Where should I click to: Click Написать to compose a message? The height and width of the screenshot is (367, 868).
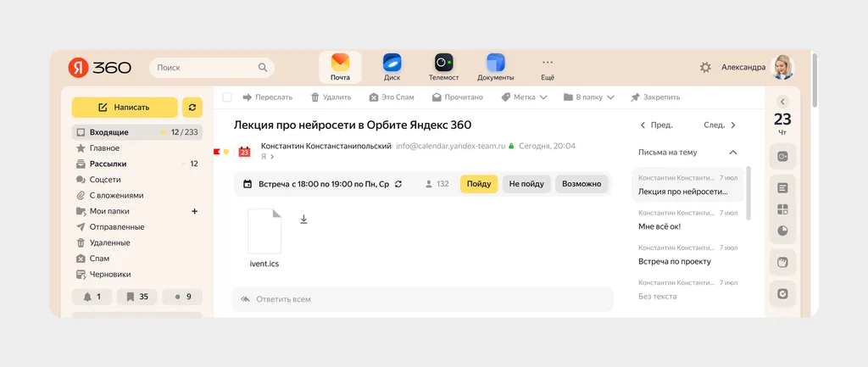click(x=125, y=108)
